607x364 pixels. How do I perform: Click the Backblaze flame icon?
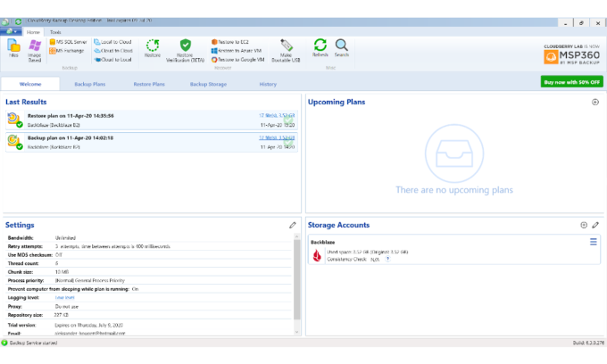(317, 255)
